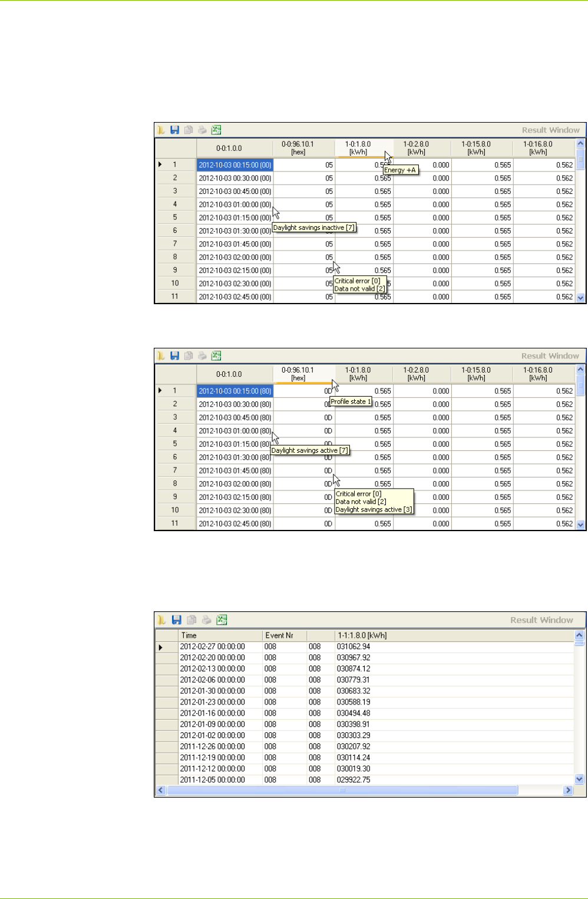The height and width of the screenshot is (899, 588).
Task: Click the copy icon in the Event Nr window
Action: (190, 620)
